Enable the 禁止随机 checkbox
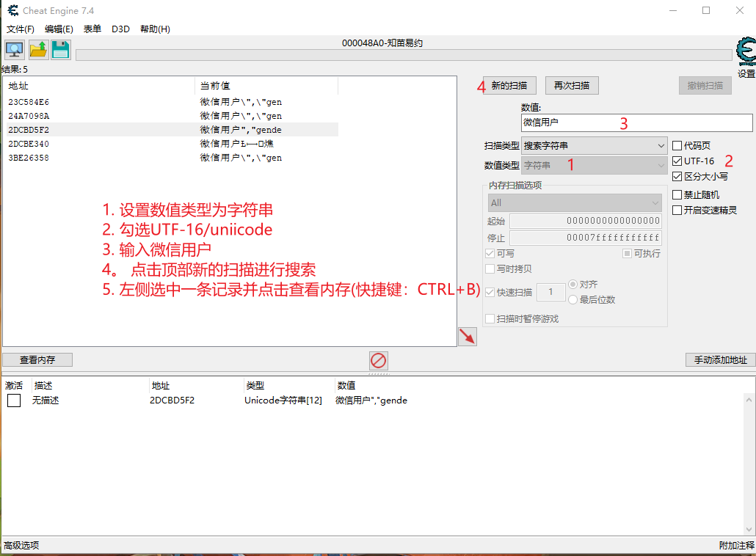This screenshot has height=556, width=756. pyautogui.click(x=677, y=194)
